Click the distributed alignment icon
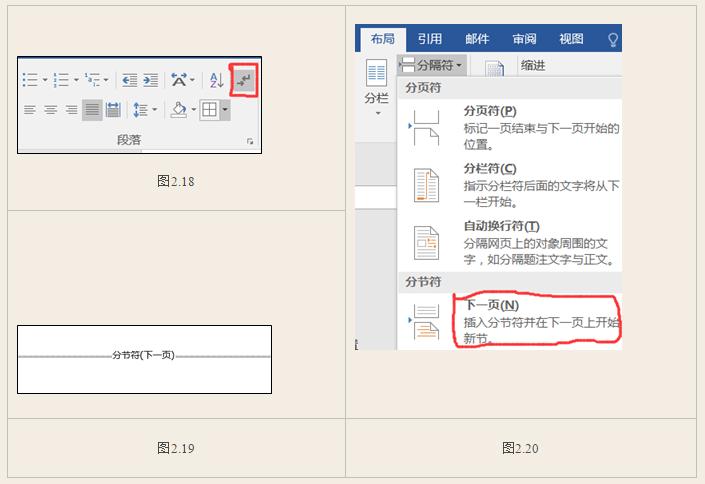This screenshot has height=484, width=705. click(113, 109)
